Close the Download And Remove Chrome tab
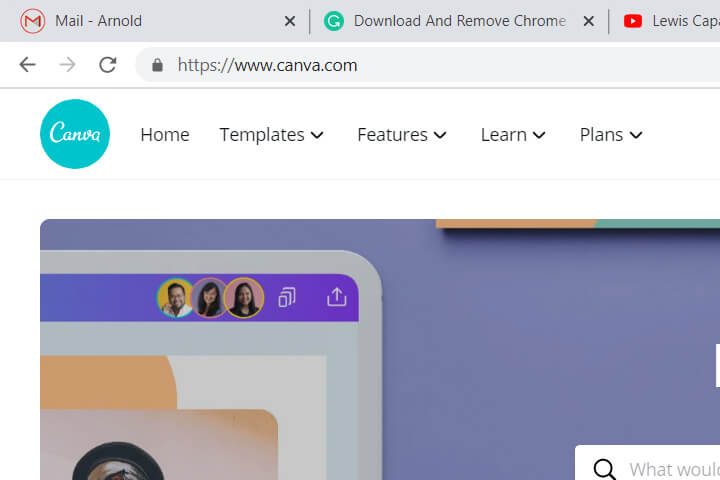This screenshot has width=720, height=480. point(589,21)
